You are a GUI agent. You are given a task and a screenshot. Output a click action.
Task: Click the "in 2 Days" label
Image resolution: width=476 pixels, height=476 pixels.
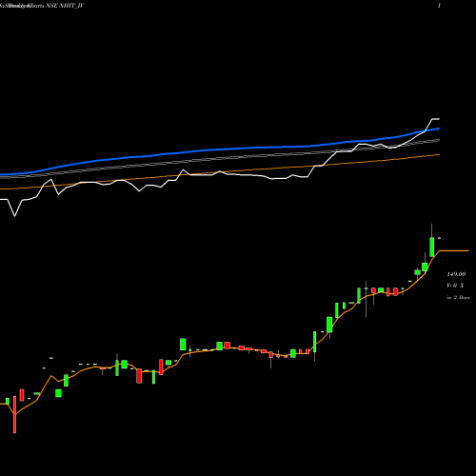coord(458,297)
